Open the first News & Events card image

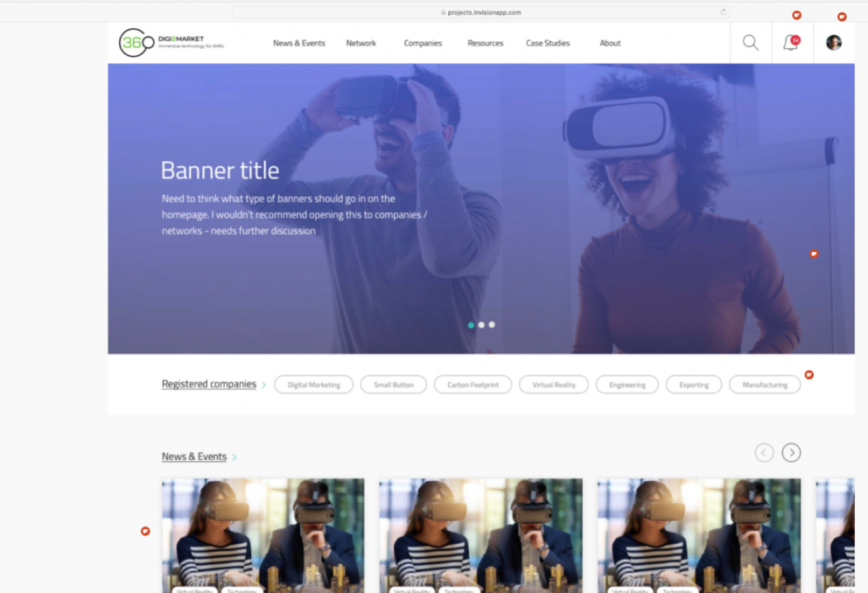click(x=262, y=534)
